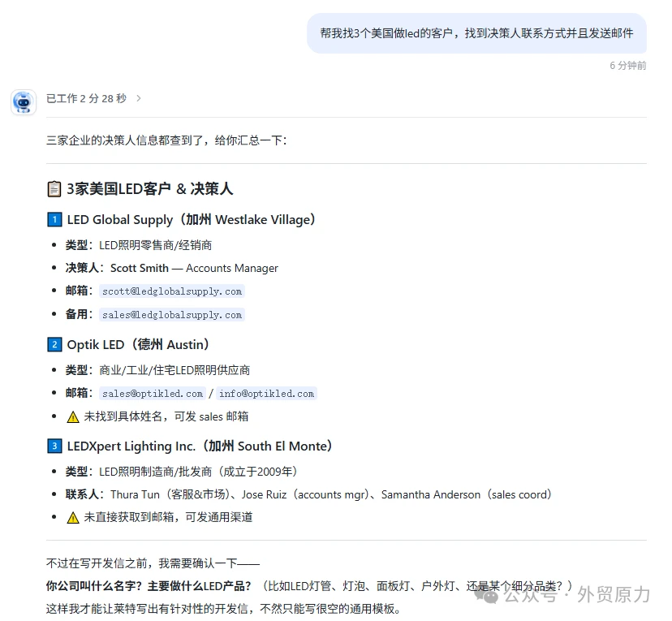Click the warning icon before 未直接获取到邮箱
This screenshot has width=672, height=621.
pyautogui.click(x=73, y=517)
